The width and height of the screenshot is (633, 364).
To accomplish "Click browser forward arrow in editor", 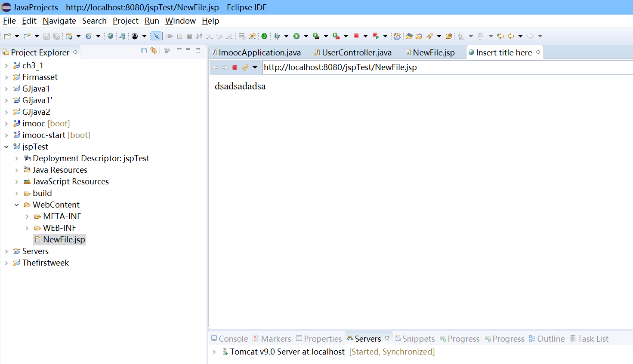I will [x=225, y=67].
